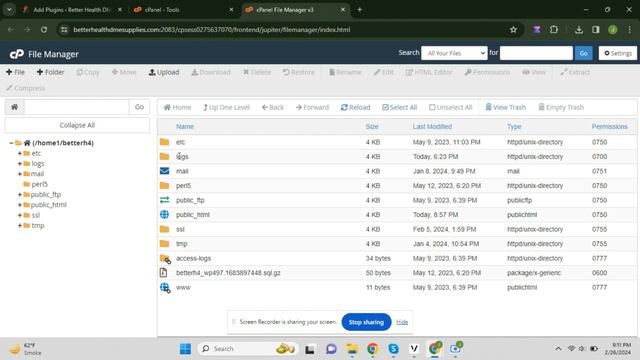This screenshot has height=360, width=640.
Task: Expand the public_ftp folder in tree
Action: 20,195
